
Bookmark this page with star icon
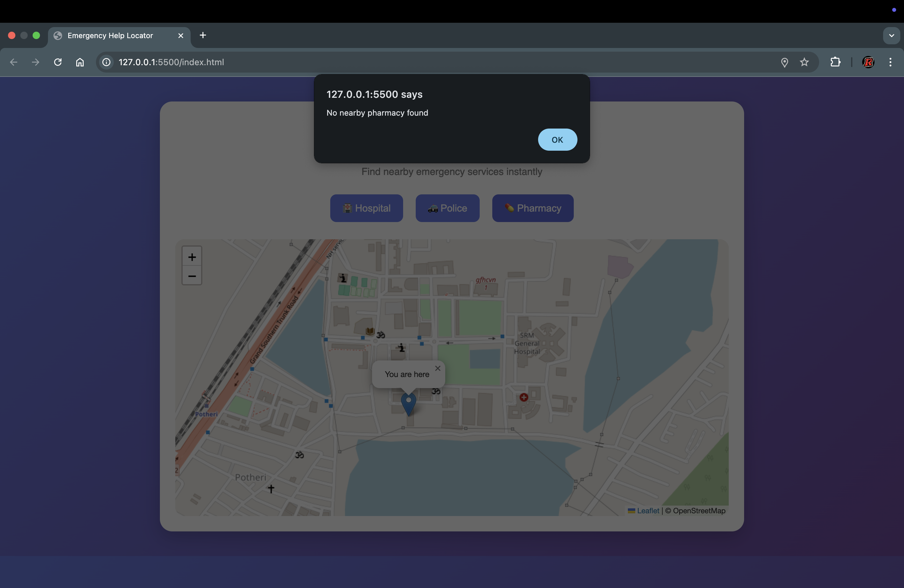804,62
